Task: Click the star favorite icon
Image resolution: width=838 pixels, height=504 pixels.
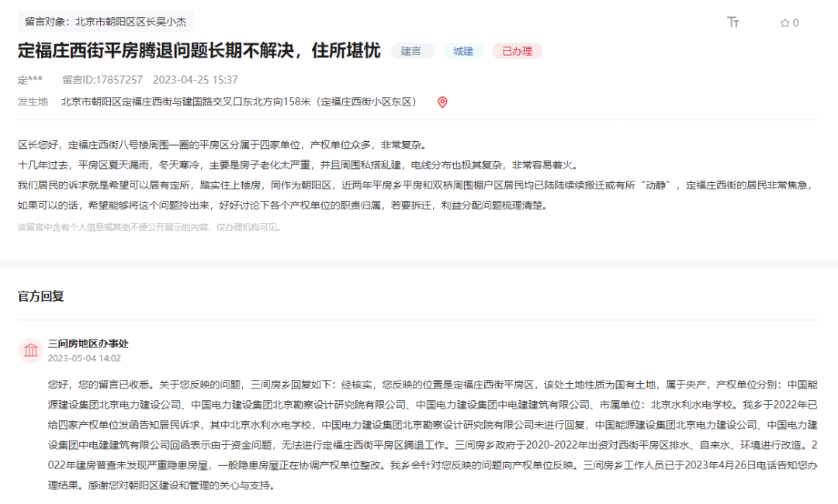Action: (784, 23)
